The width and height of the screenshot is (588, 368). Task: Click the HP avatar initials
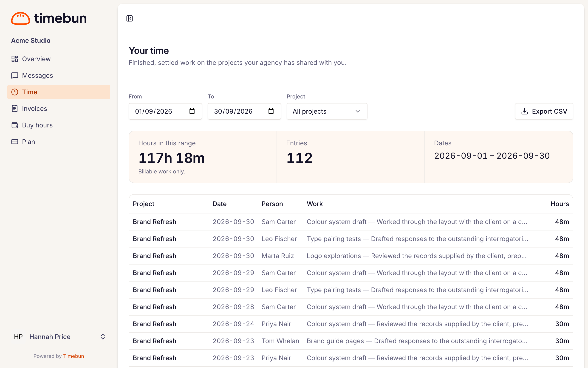click(18, 336)
